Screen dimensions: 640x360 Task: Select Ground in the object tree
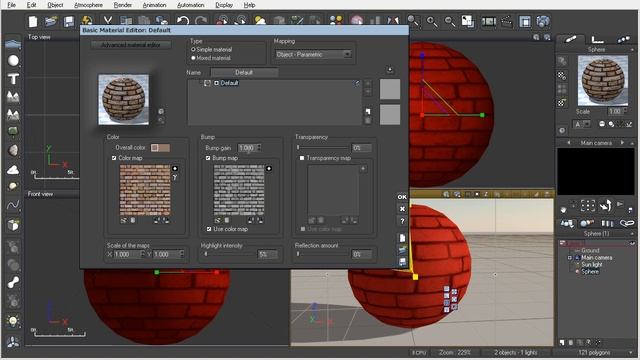point(590,251)
